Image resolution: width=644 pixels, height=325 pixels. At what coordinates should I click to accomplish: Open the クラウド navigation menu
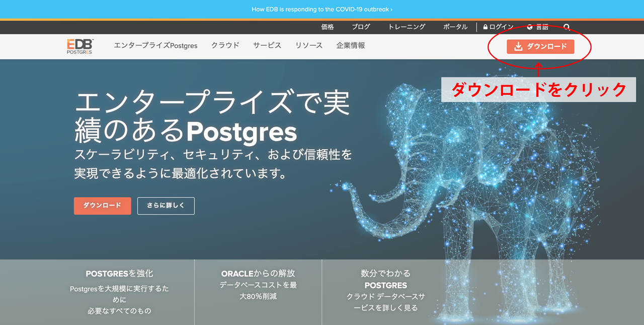pos(225,45)
